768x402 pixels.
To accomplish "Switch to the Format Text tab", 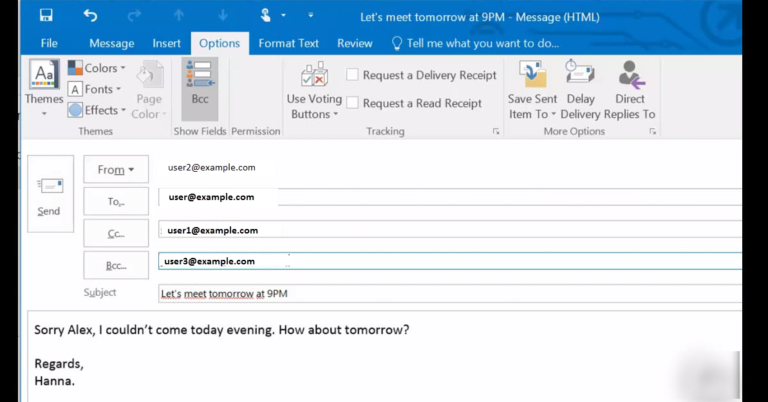I will [x=288, y=44].
